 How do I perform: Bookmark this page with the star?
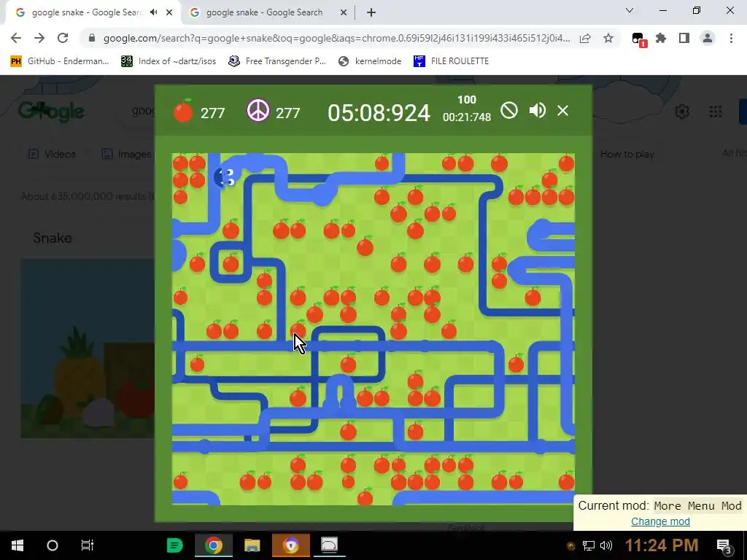coord(608,38)
